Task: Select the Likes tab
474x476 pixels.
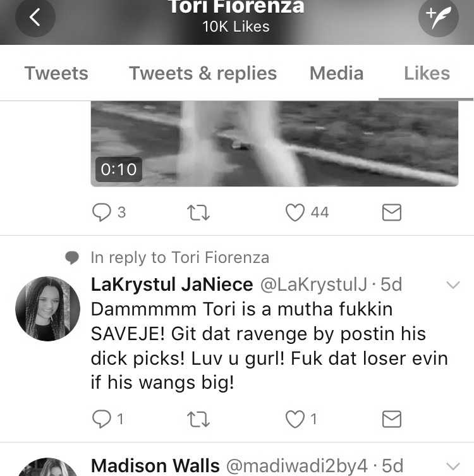Action: tap(427, 73)
